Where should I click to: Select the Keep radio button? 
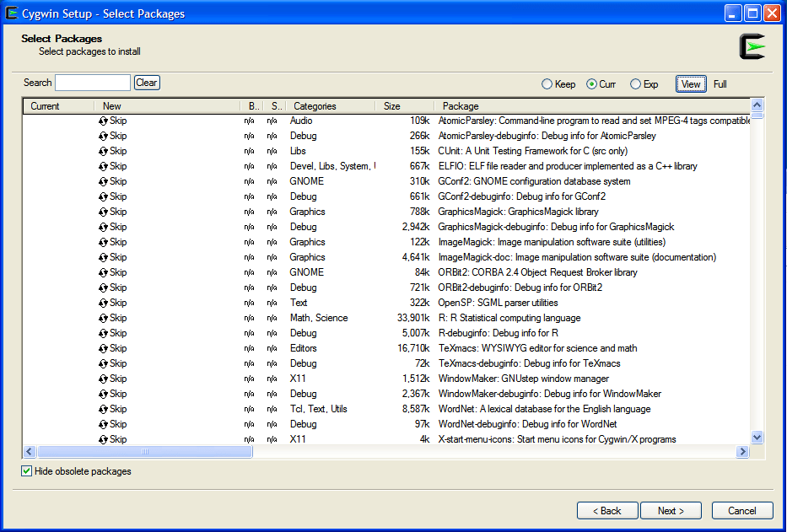click(547, 84)
